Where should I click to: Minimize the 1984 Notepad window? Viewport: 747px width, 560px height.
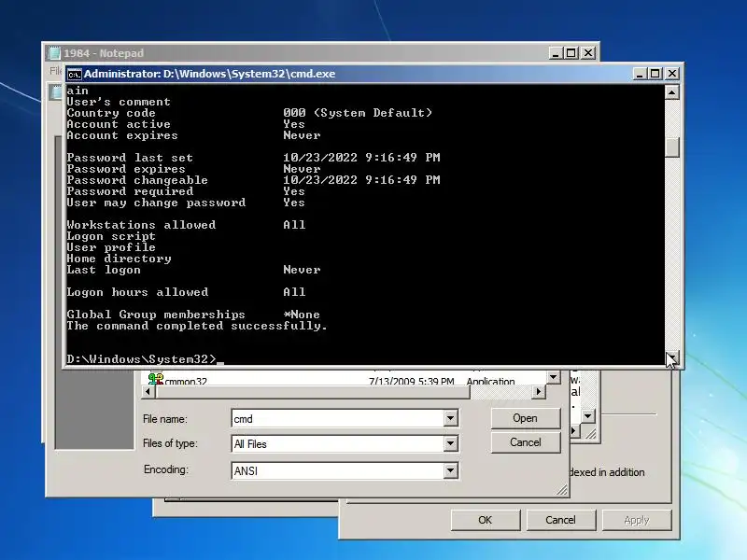555,53
